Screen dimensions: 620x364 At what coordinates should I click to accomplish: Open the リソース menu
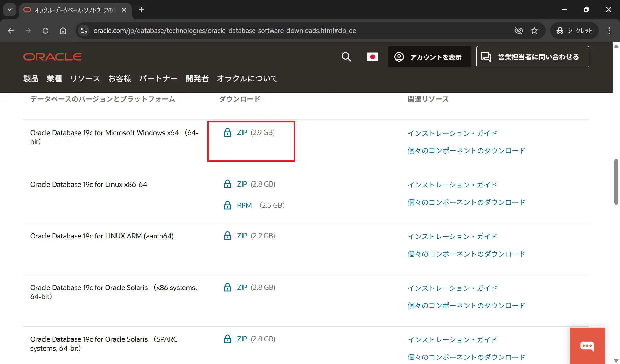click(85, 78)
